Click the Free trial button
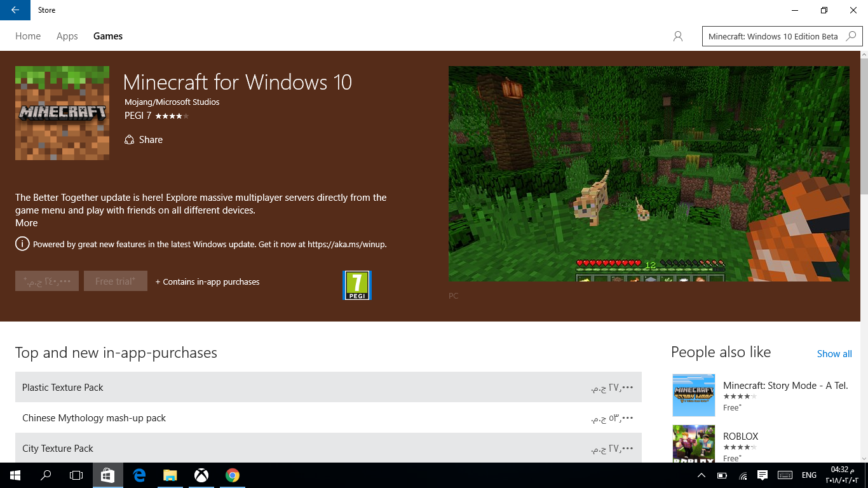The height and width of the screenshot is (488, 868). pos(116,281)
